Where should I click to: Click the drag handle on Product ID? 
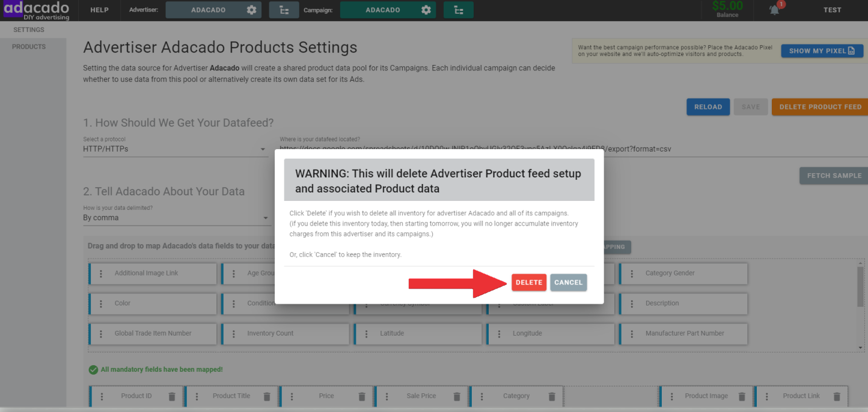(x=102, y=396)
